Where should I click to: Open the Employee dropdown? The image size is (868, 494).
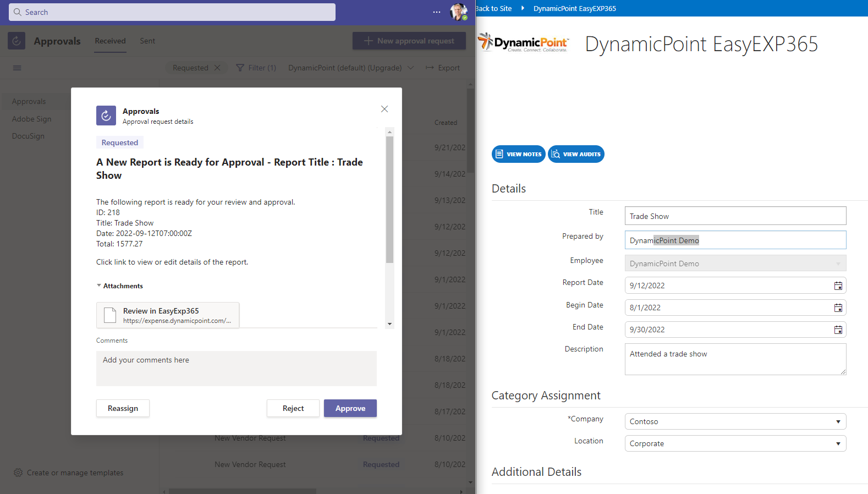(735, 264)
